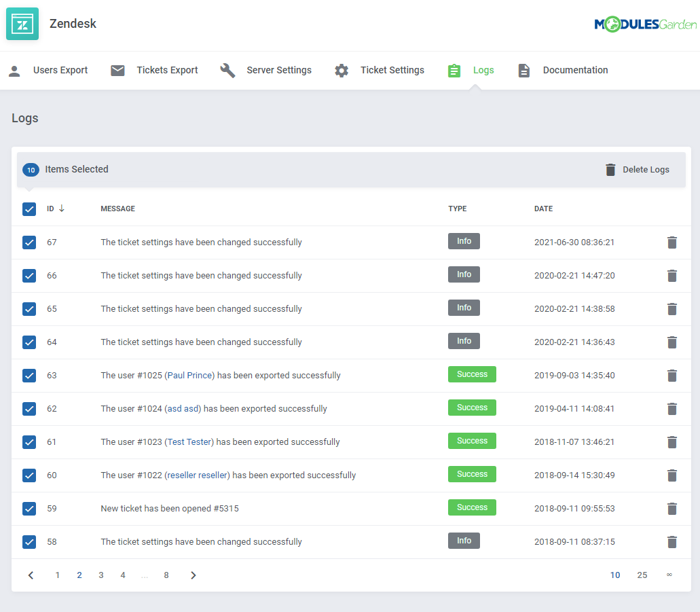
Task: Sort by the DATE column header
Action: point(543,209)
